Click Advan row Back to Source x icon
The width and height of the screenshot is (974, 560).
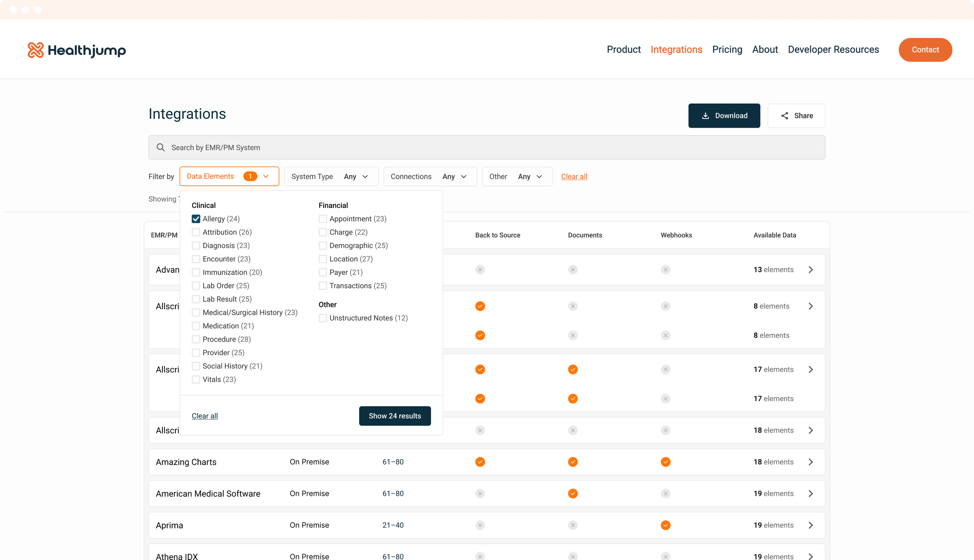[x=480, y=269]
